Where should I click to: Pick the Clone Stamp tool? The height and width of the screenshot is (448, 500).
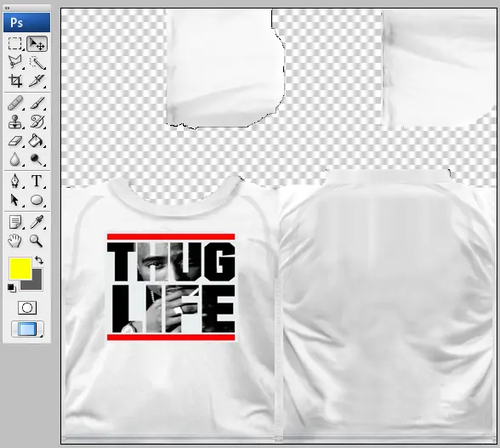pos(15,122)
